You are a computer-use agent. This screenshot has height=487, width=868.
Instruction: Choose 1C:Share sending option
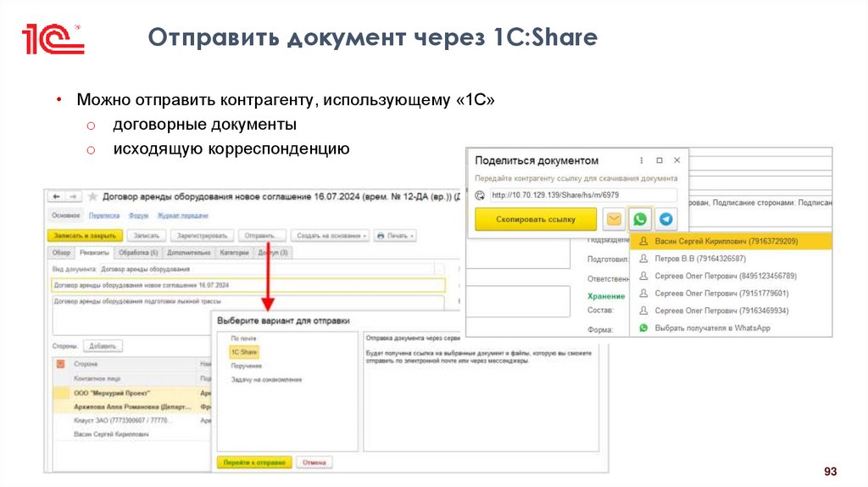click(x=243, y=352)
